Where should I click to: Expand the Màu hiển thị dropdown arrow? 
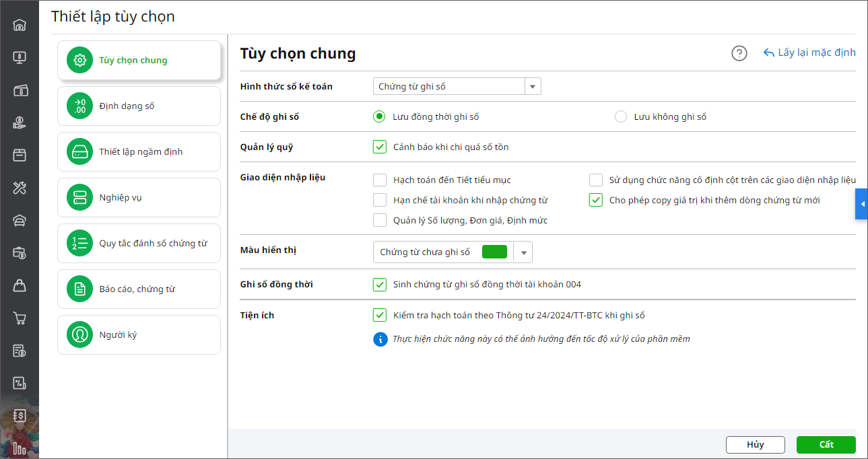(523, 252)
